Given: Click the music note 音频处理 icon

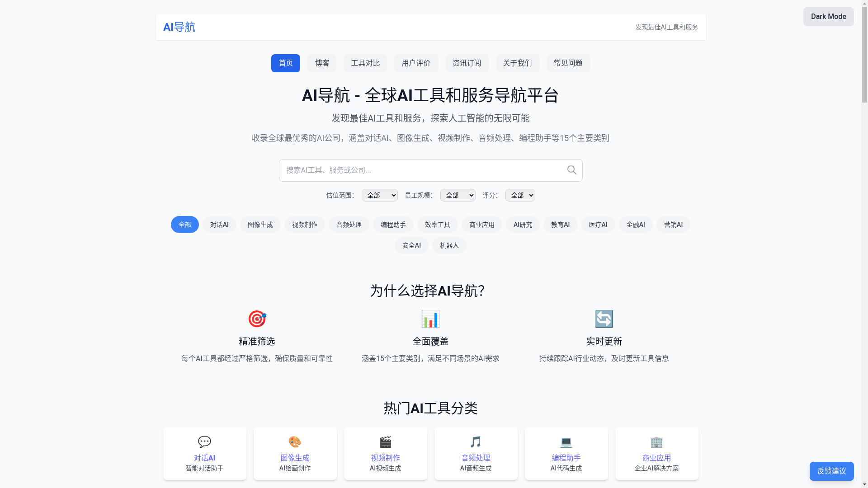Looking at the screenshot, I should (476, 441).
